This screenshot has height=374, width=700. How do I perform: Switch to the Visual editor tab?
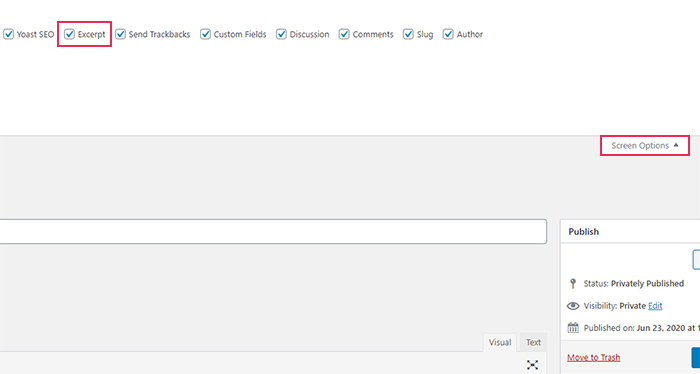click(500, 342)
